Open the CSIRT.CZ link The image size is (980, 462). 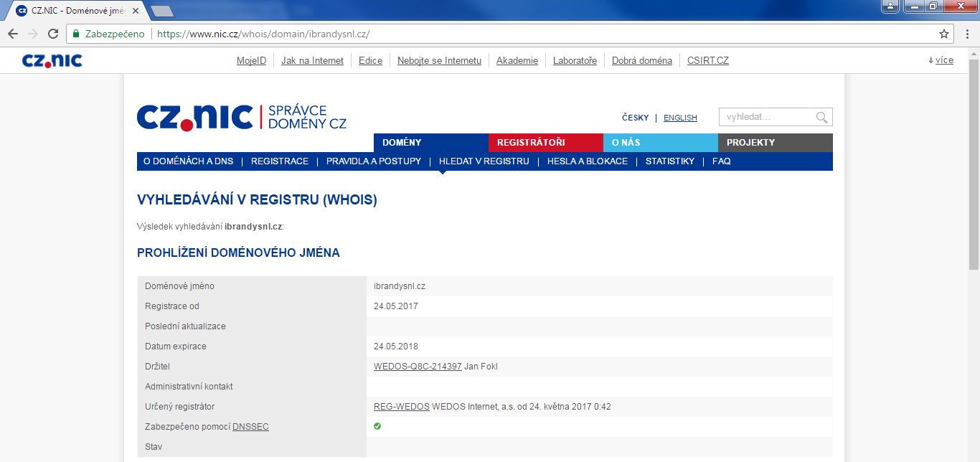tap(708, 61)
